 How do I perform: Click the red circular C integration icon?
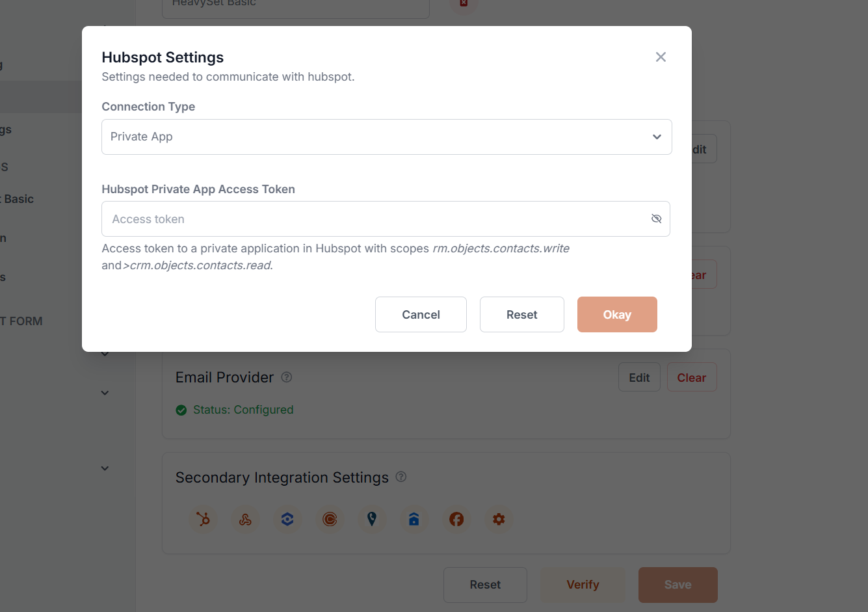click(x=330, y=519)
